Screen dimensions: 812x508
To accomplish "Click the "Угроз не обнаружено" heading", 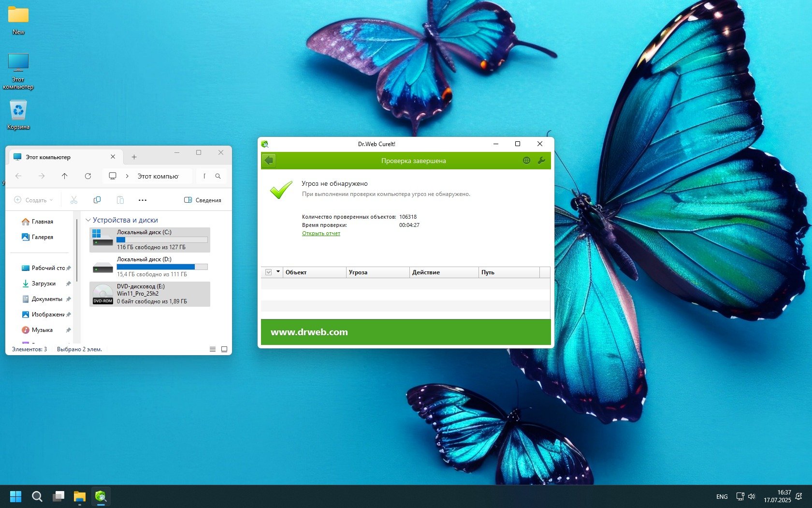I will click(x=334, y=183).
